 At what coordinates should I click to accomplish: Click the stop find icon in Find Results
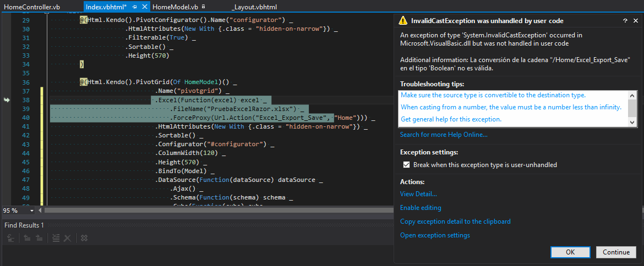(84, 238)
